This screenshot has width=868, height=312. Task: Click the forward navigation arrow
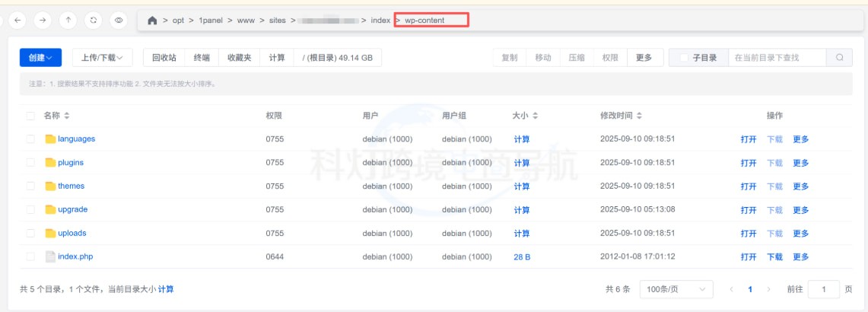tap(43, 21)
